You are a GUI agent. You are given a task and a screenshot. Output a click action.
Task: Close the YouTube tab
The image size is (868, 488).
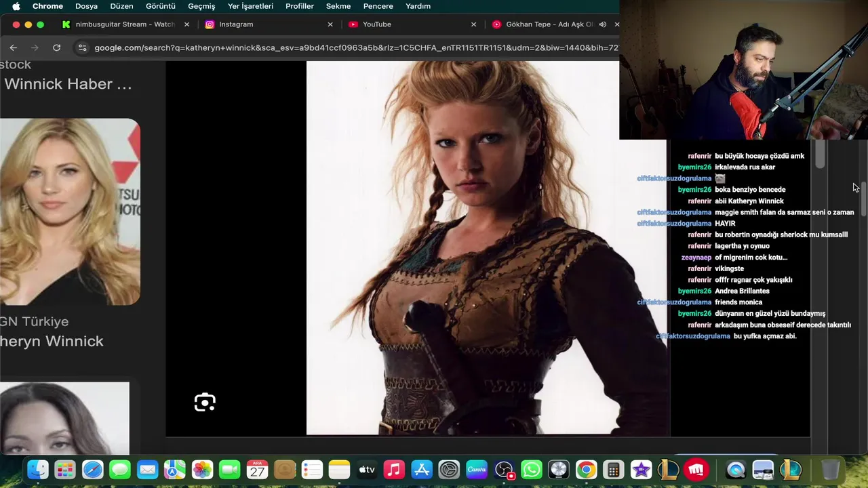(x=473, y=24)
